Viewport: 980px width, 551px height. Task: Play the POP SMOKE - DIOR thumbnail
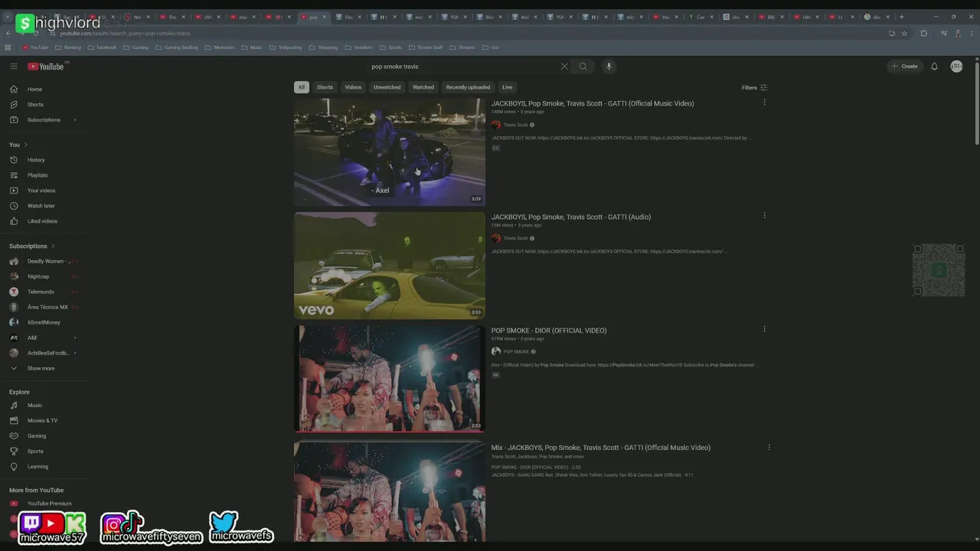(x=390, y=379)
